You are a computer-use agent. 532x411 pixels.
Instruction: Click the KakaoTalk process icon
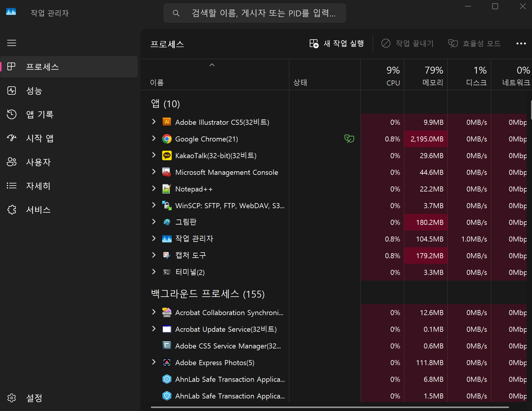tap(167, 155)
